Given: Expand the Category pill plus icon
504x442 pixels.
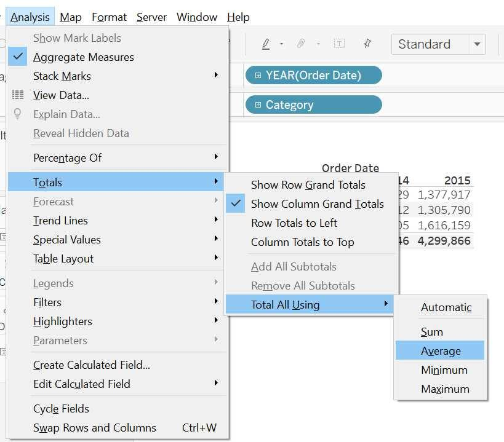Looking at the screenshot, I should 258,105.
